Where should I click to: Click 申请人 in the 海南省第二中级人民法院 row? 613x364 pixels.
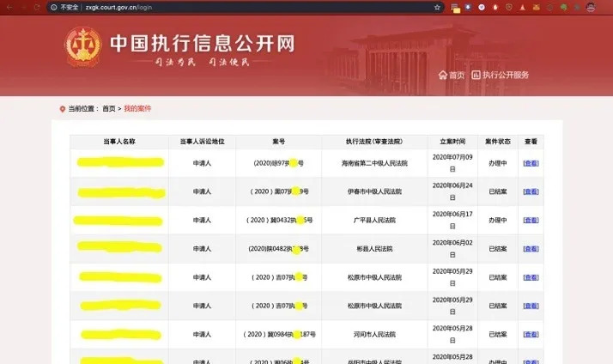pyautogui.click(x=202, y=163)
